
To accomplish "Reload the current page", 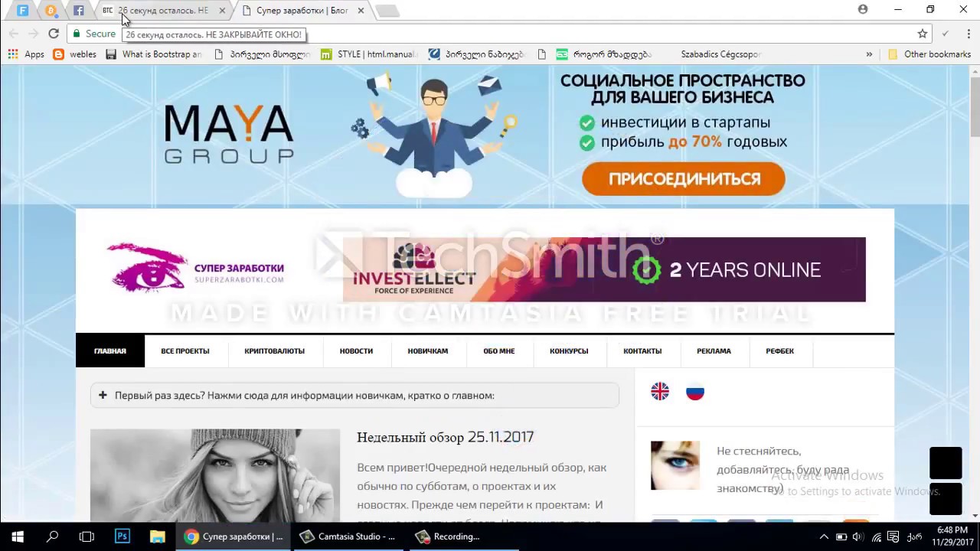I will [x=54, y=34].
